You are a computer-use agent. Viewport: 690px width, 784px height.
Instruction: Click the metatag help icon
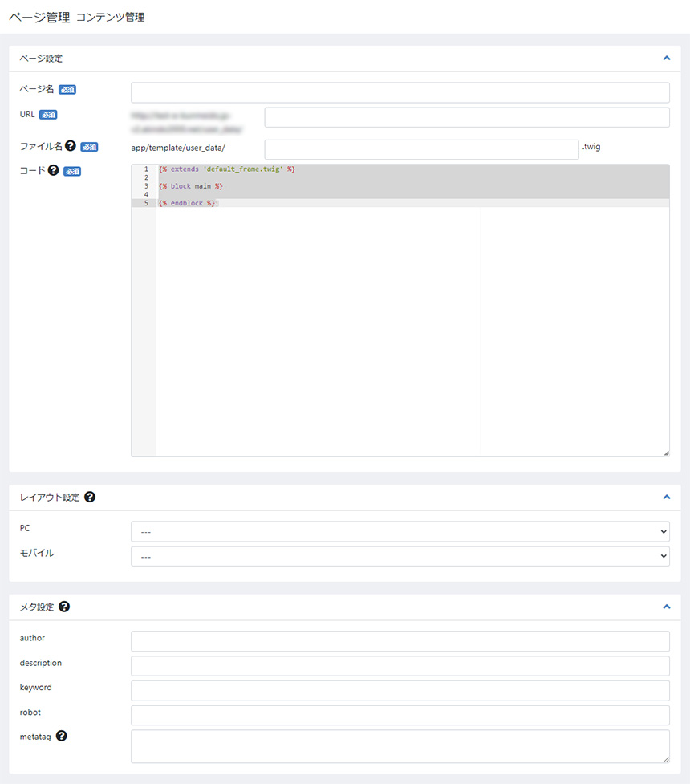pos(62,736)
